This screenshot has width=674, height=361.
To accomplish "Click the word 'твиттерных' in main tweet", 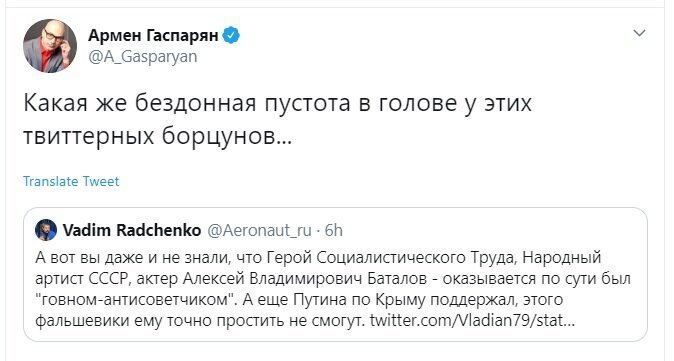I will [88, 137].
